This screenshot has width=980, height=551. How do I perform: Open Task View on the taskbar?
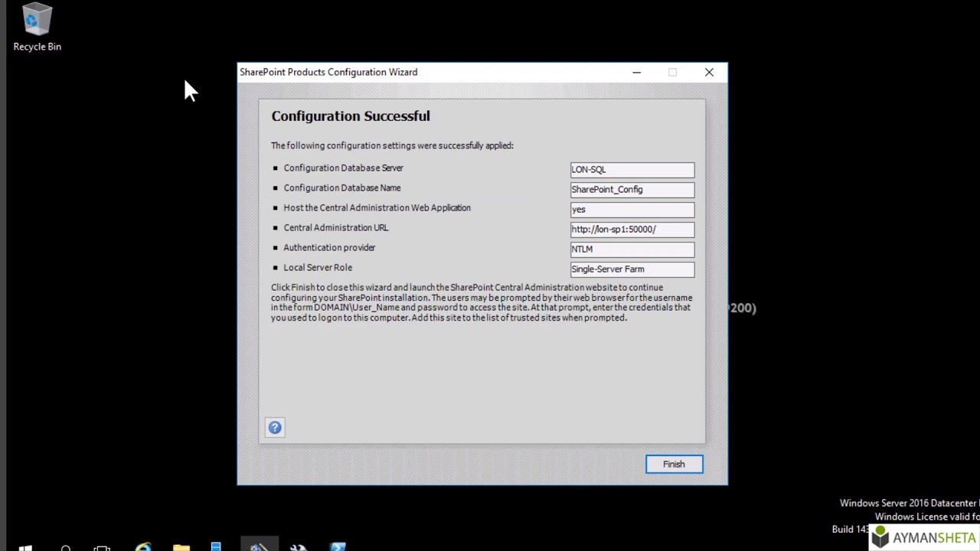(103, 546)
